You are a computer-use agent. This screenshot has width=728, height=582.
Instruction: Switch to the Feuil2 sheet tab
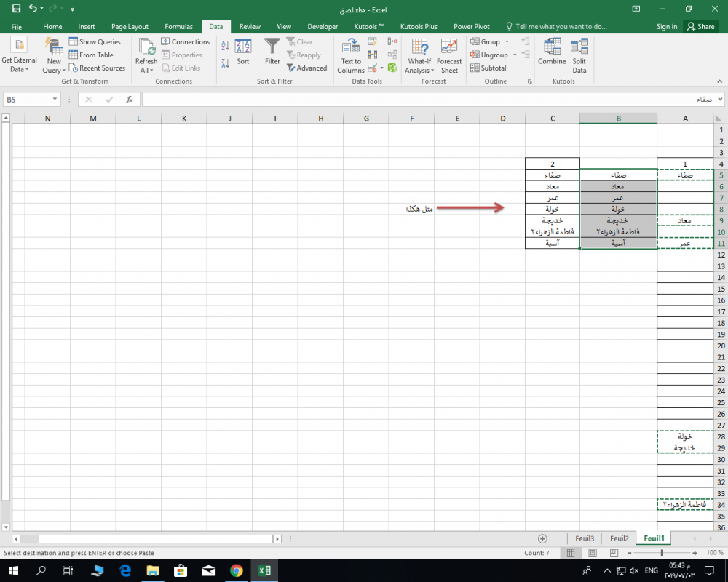(619, 538)
